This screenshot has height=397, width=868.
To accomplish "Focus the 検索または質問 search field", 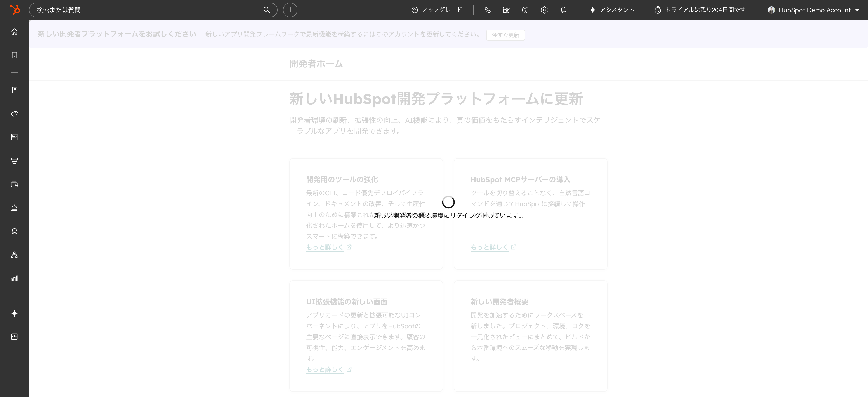I will [x=148, y=10].
